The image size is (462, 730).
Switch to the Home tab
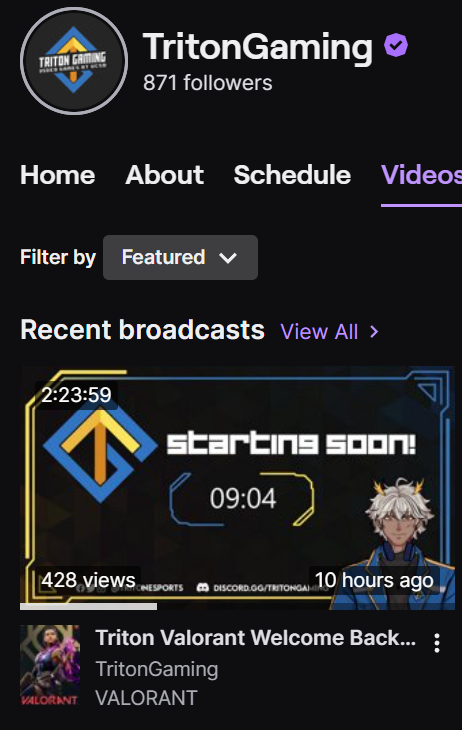[58, 175]
